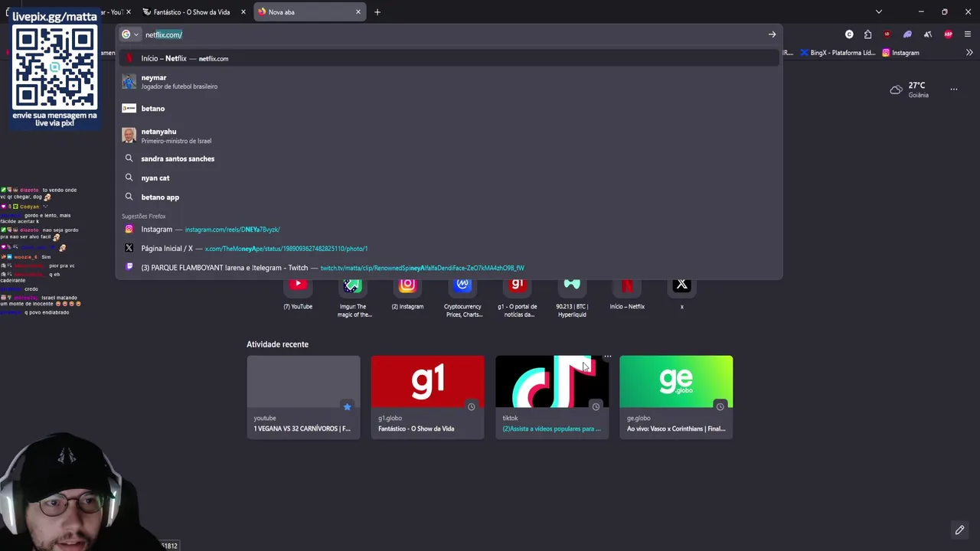Open the Início – Netflix shortcut tile
The height and width of the screenshot is (551, 980).
click(627, 294)
